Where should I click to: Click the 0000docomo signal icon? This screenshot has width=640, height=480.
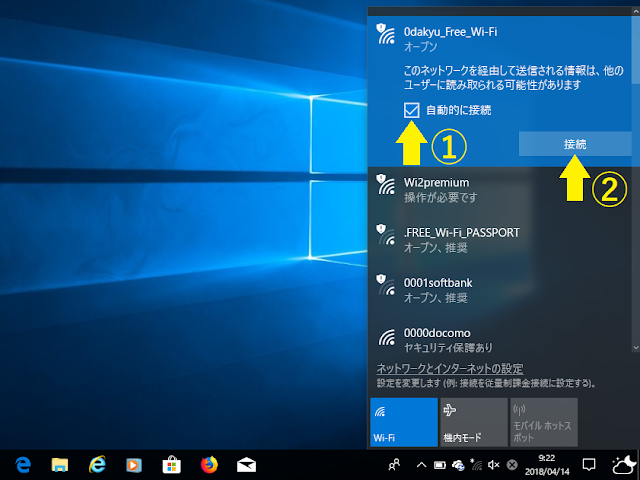[386, 337]
